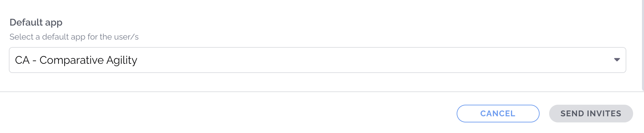This screenshot has height=133, width=644.
Task: Click the 'Default app' heading label
Action: point(36,23)
